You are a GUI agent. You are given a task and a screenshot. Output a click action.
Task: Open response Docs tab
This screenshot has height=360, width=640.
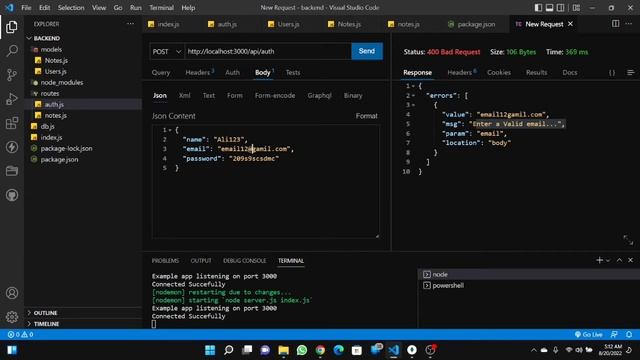tap(569, 73)
